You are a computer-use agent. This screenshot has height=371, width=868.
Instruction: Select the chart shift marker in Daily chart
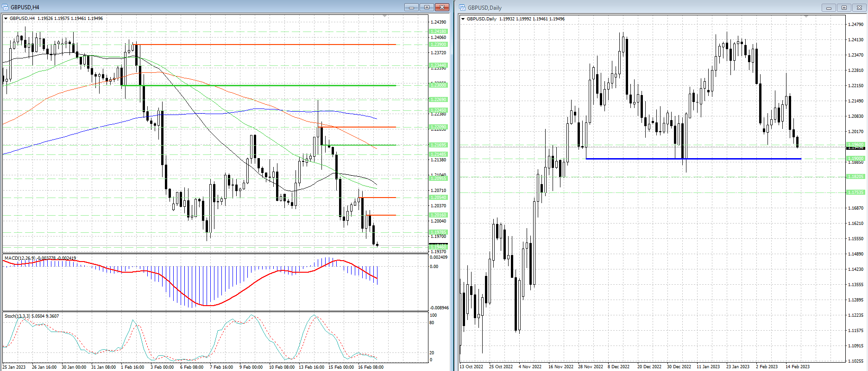click(x=806, y=17)
